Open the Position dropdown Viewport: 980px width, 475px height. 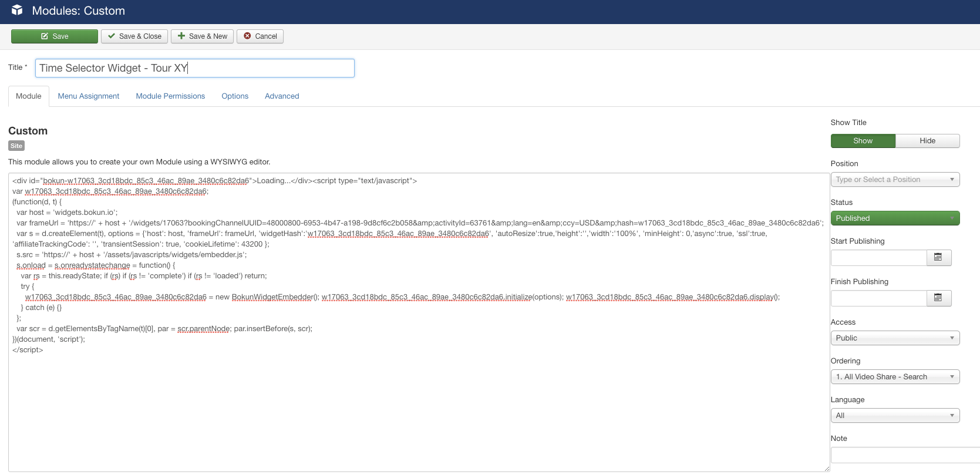point(895,180)
